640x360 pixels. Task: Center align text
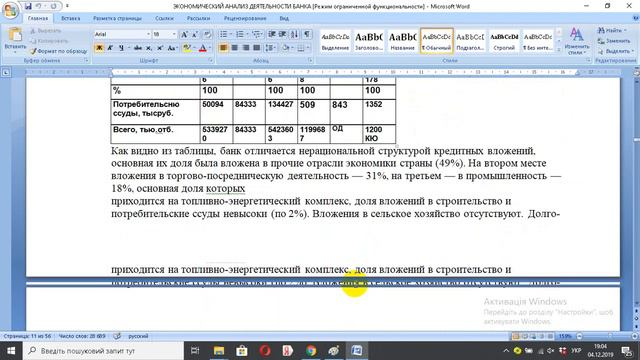pos(234,48)
